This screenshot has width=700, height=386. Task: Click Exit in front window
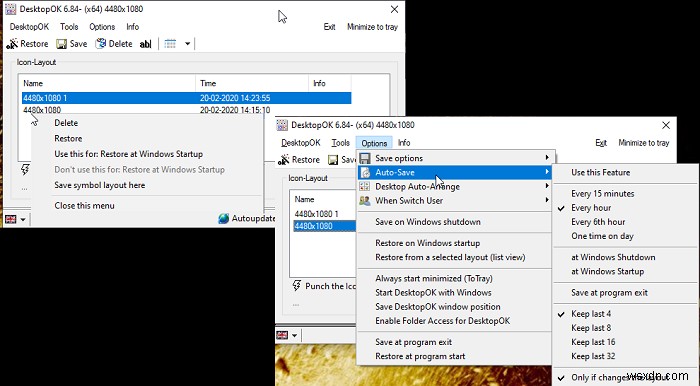tap(601, 143)
